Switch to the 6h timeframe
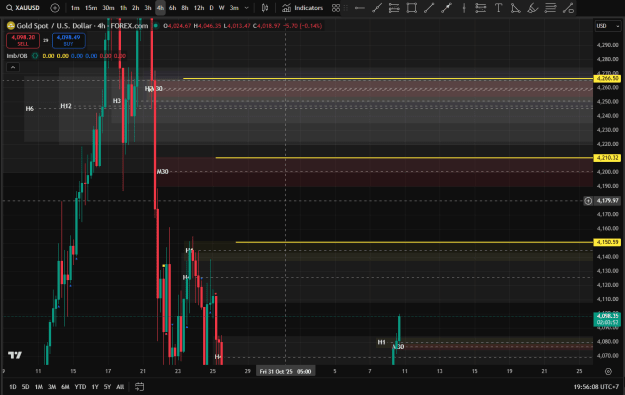625x395 pixels. click(x=172, y=8)
